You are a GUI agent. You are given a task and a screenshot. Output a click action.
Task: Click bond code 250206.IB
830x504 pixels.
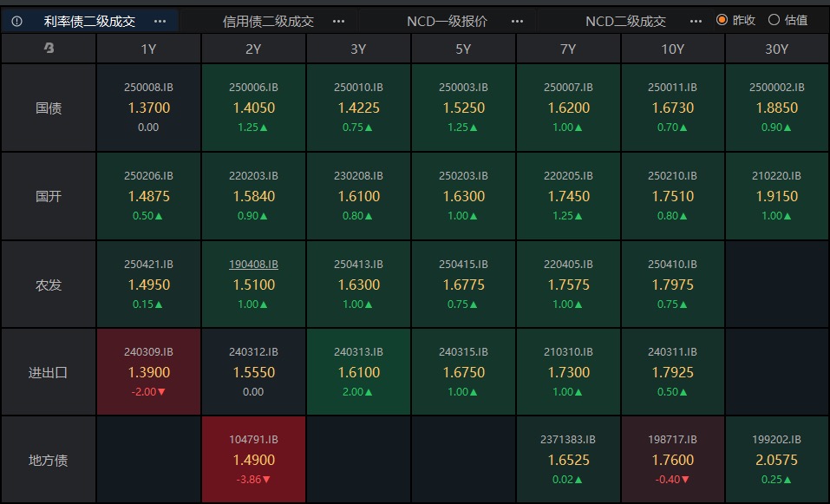click(x=149, y=176)
